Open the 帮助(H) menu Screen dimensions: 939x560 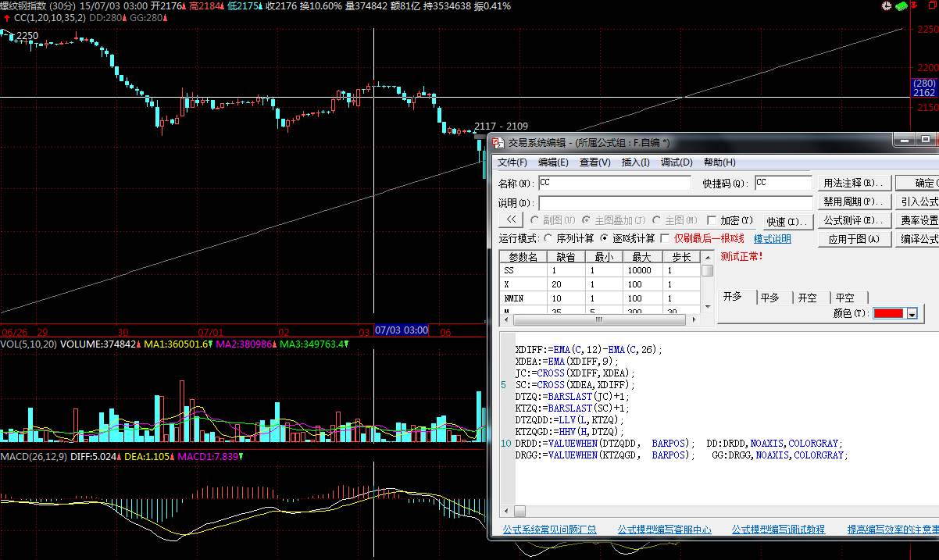point(719,162)
